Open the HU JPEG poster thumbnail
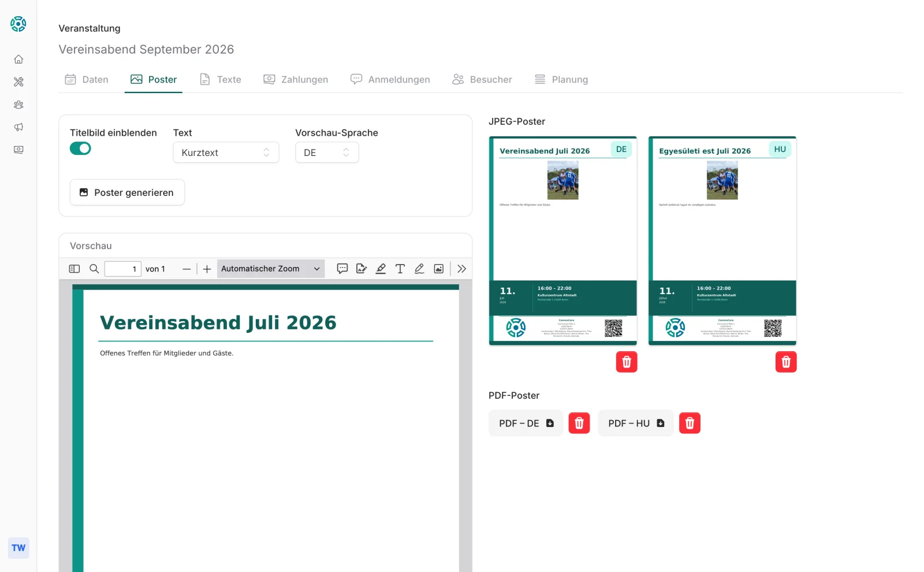 [722, 241]
